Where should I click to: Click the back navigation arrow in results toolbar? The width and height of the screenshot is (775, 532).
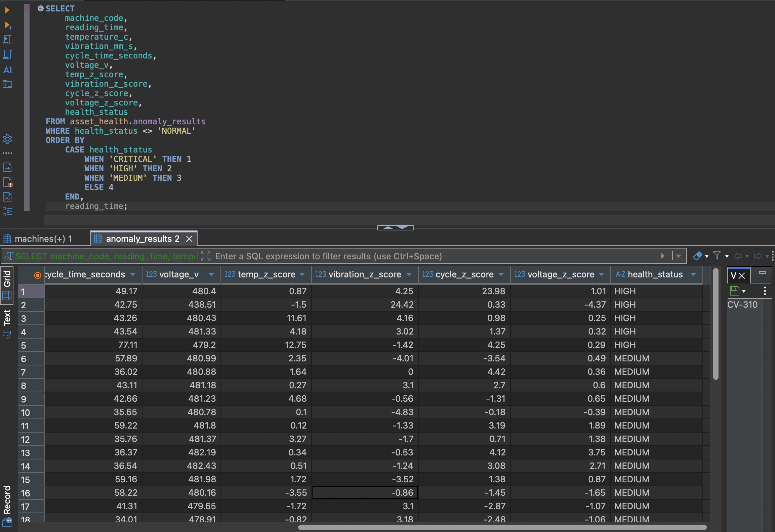738,256
